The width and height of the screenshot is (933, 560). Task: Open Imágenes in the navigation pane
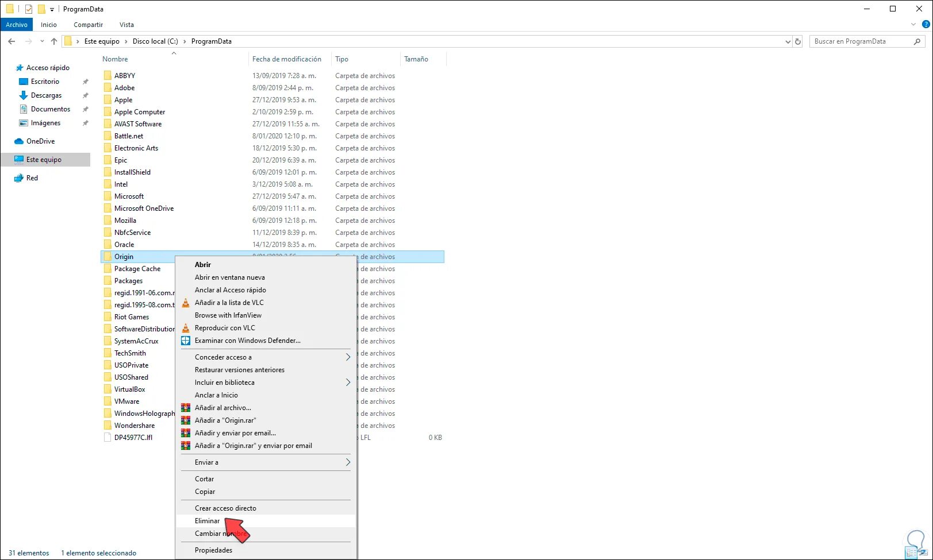(45, 123)
